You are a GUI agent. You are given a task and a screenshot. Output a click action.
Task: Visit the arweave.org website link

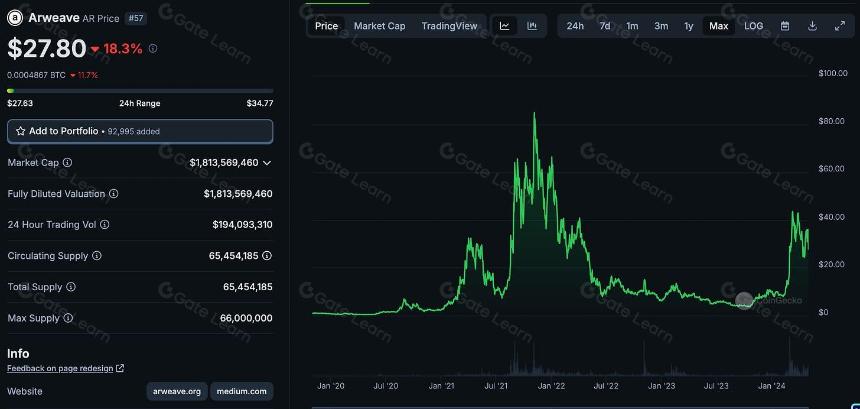click(177, 391)
